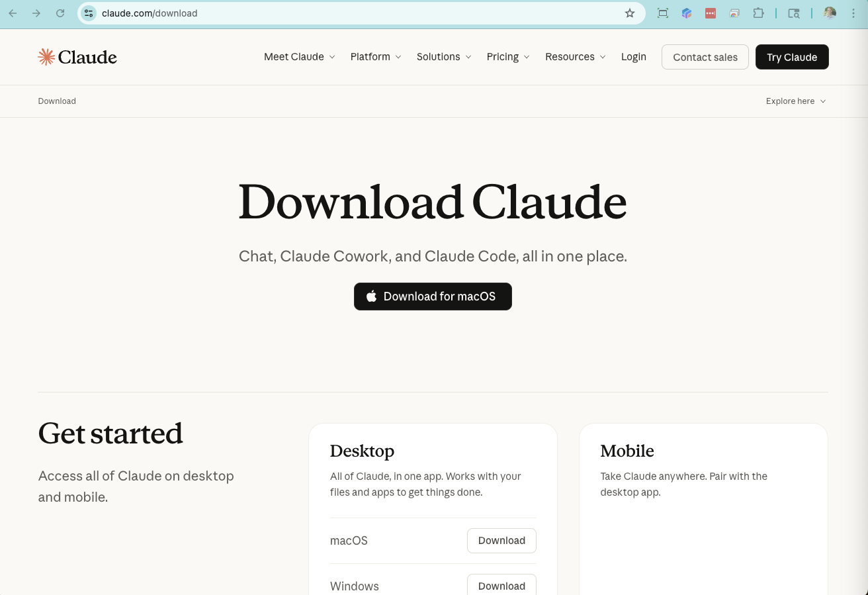The image size is (868, 595).
Task: Open site information icon in address bar
Action: point(89,13)
